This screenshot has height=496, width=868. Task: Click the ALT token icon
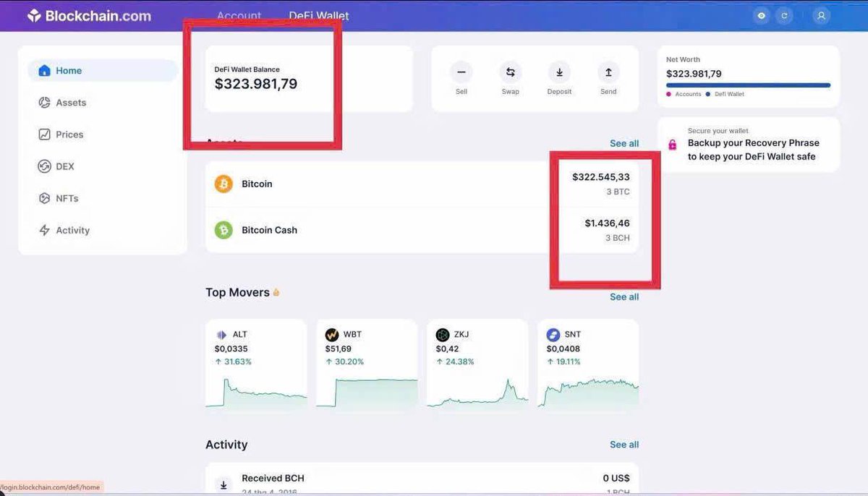click(221, 335)
